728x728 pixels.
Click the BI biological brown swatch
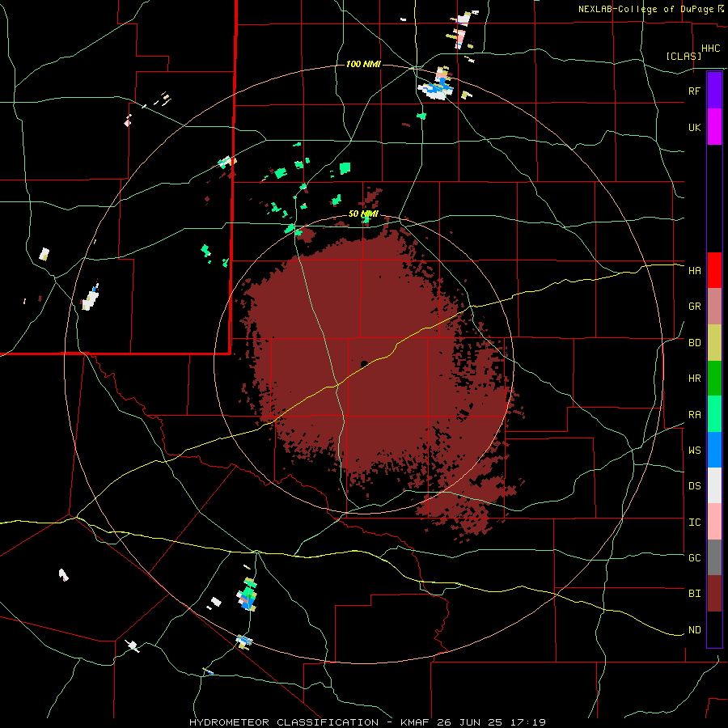(x=714, y=594)
